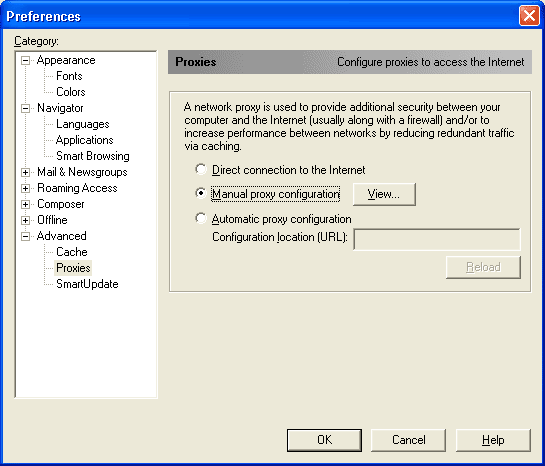Select Manual proxy configuration radio button
545x466 pixels.
(201, 193)
